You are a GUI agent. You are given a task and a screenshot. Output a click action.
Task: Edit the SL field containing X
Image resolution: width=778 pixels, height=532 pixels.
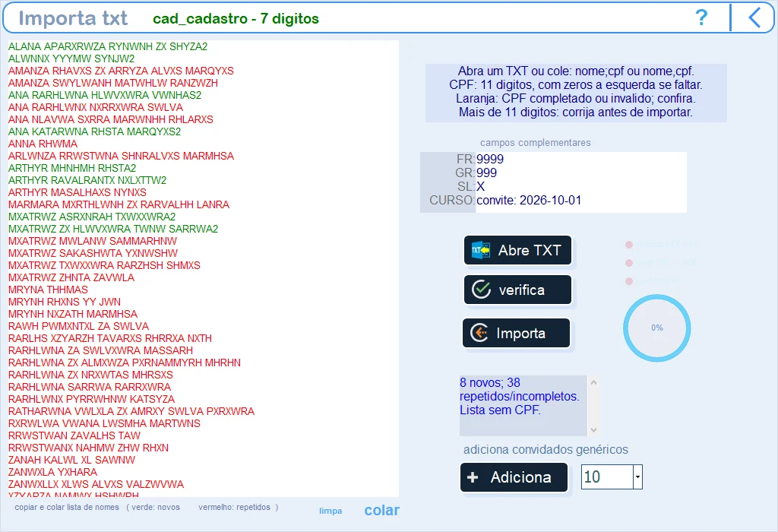tap(581, 187)
